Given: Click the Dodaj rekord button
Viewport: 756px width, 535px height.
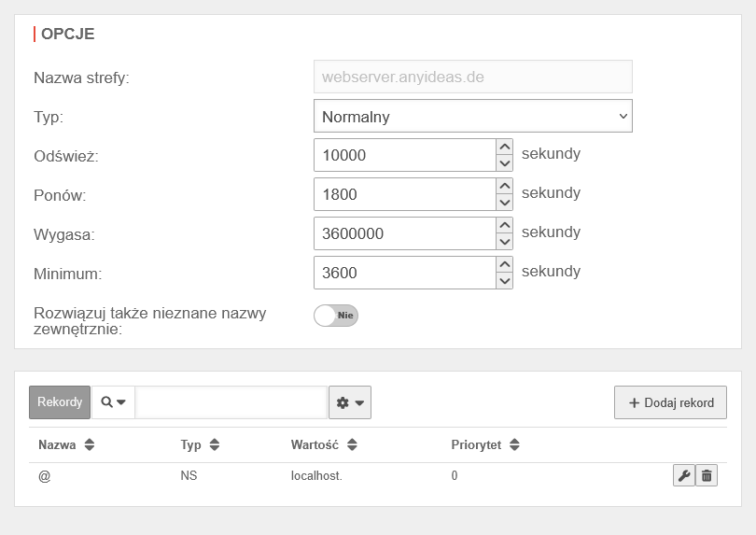Looking at the screenshot, I should (x=670, y=402).
